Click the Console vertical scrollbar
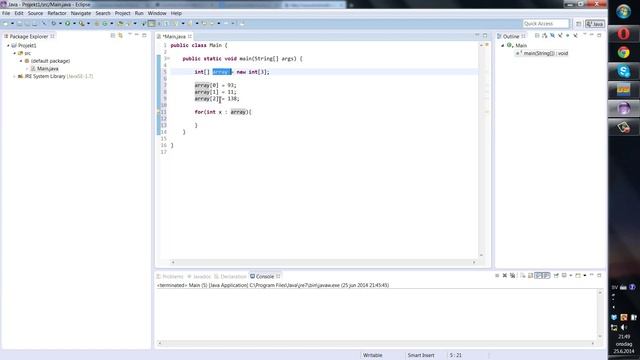This screenshot has width=640, height=360. [600, 314]
